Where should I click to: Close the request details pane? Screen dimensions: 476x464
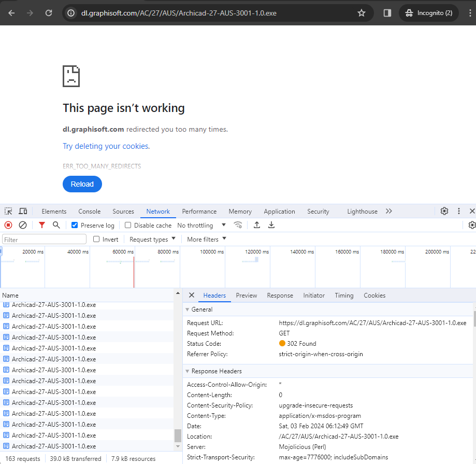[x=192, y=296]
